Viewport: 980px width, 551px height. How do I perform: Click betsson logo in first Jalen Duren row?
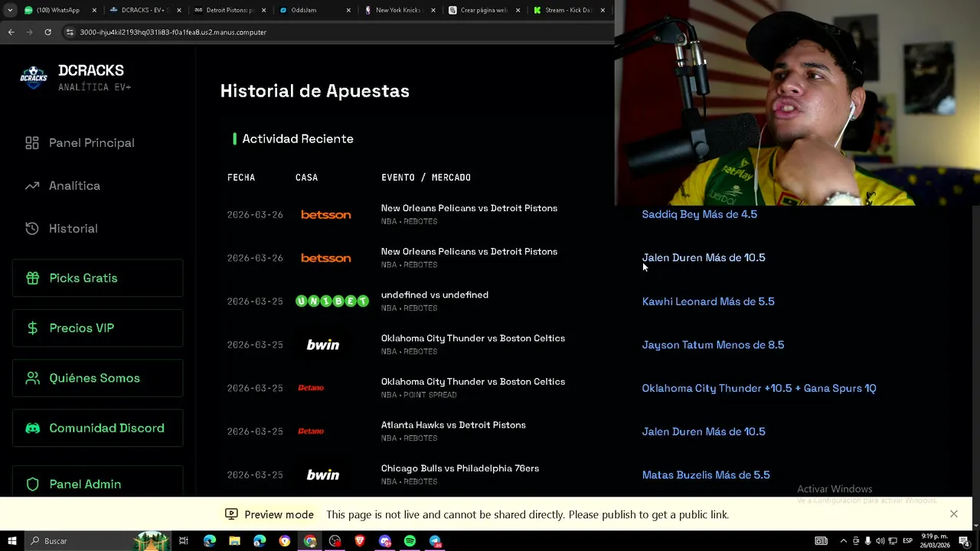[326, 259]
